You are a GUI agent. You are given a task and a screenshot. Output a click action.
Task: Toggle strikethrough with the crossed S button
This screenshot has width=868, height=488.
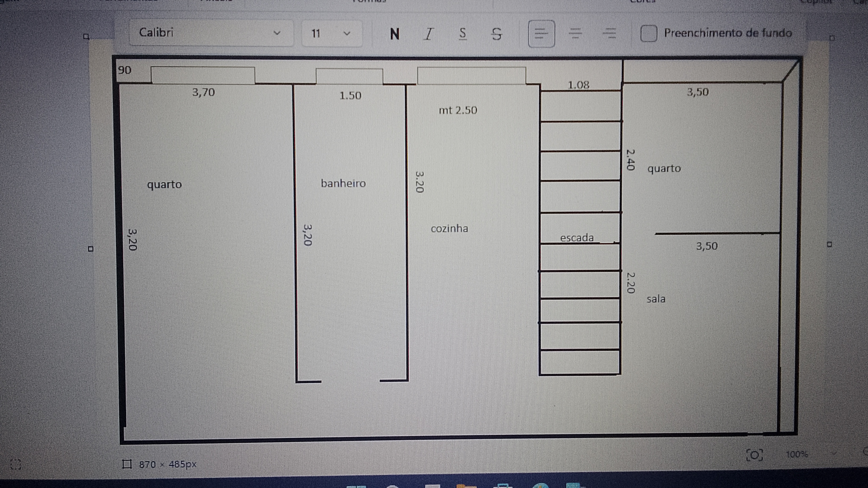coord(496,34)
